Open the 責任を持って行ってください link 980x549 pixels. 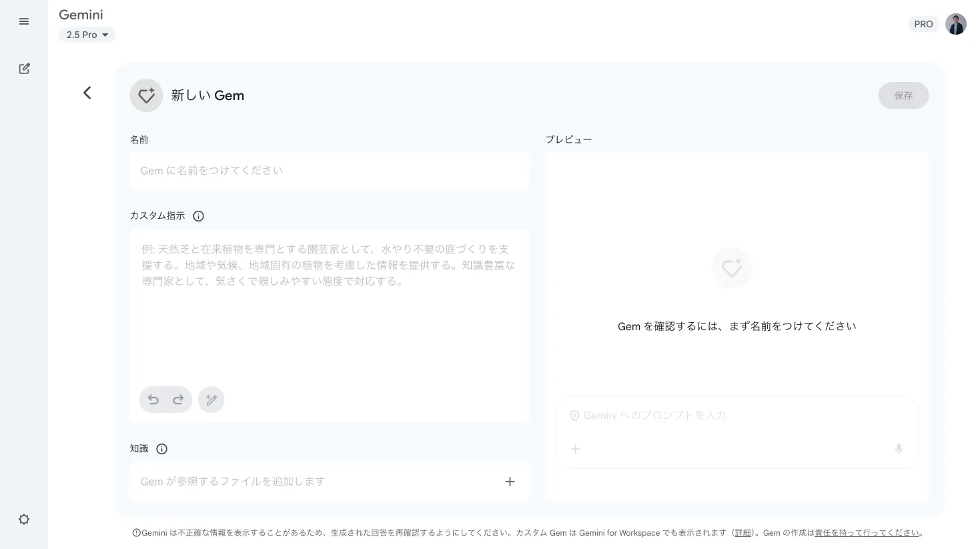[867, 533]
